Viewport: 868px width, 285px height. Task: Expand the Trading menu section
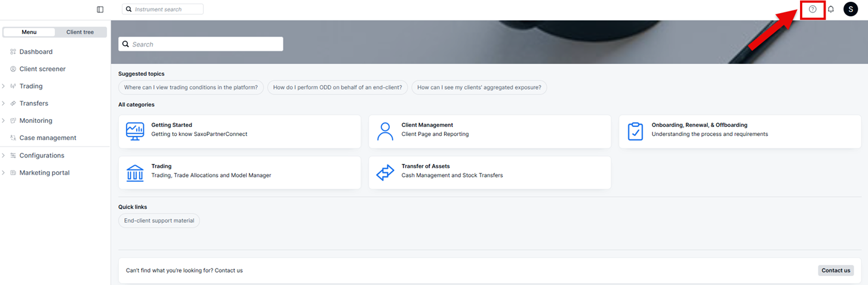pos(30,86)
